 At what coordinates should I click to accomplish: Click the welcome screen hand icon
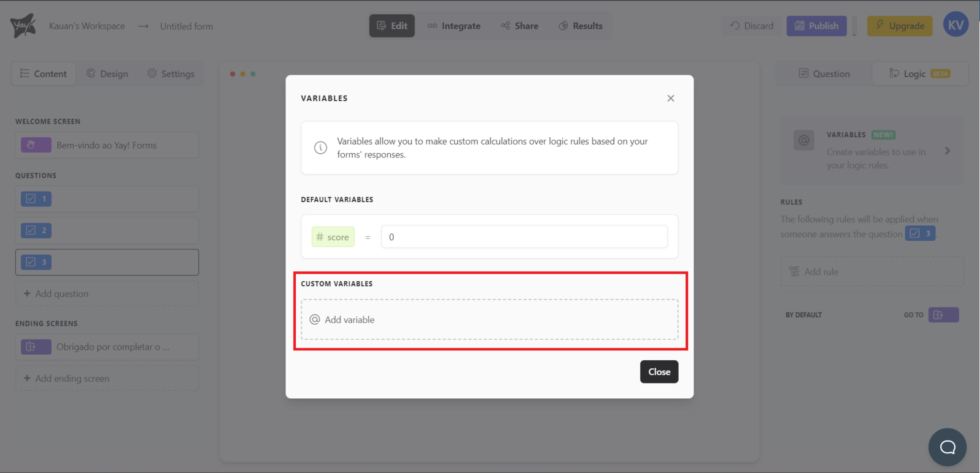coord(36,145)
